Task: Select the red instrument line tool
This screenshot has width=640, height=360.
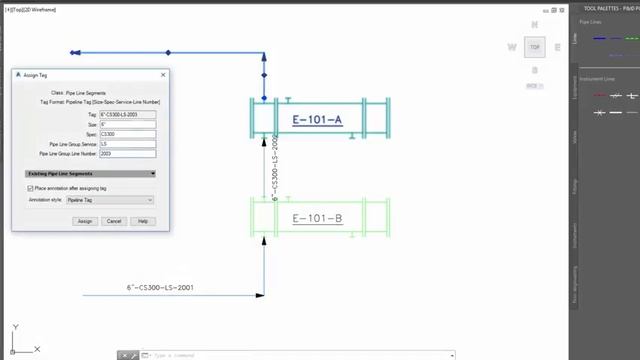Action: point(599,96)
